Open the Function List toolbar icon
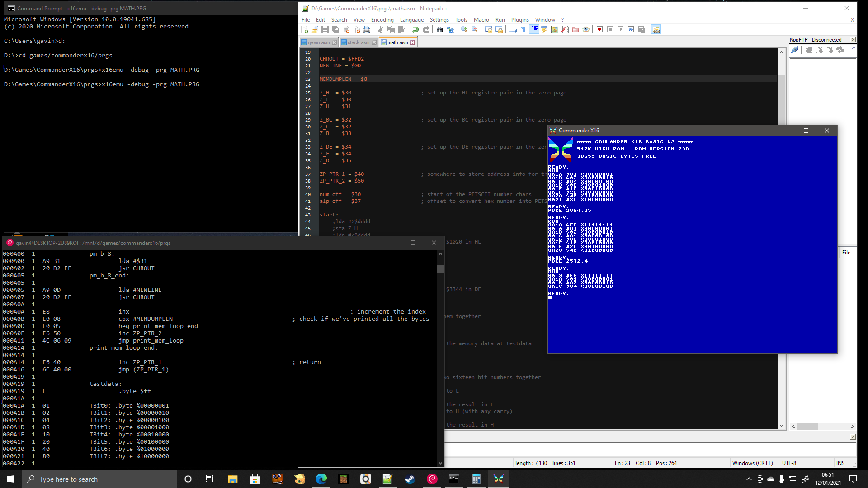 tap(565, 29)
